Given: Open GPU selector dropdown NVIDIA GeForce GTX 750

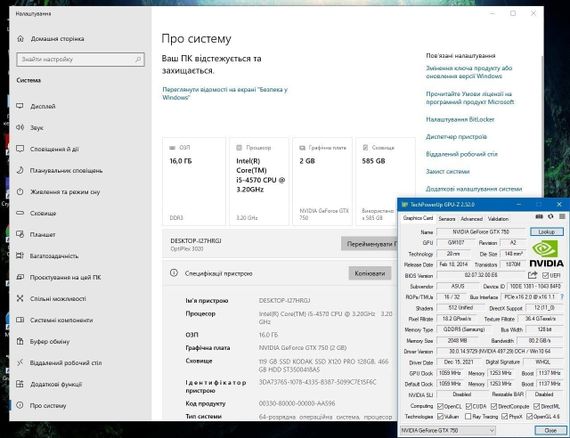Looking at the screenshot, I should [447, 430].
